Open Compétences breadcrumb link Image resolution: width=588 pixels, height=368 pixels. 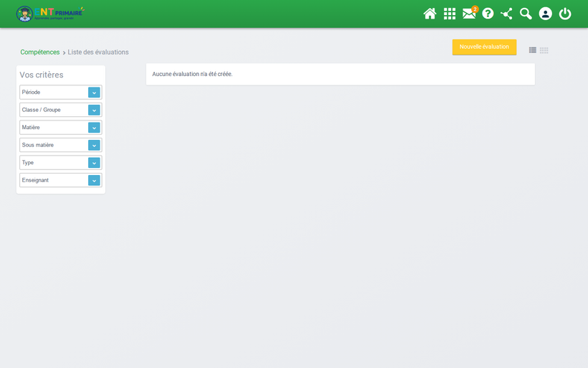[x=39, y=52]
